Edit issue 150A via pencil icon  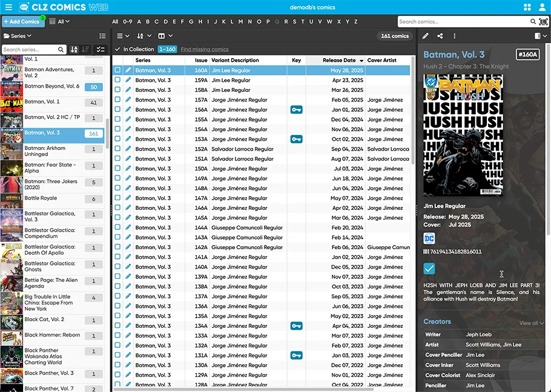pyautogui.click(x=128, y=168)
